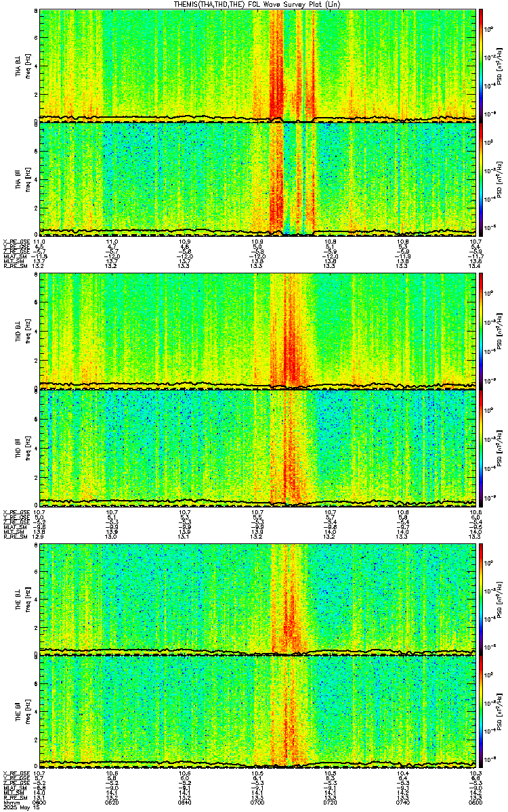The image size is (508, 812).
Task: Click the color bar beside THE B-perpendicular panel
Action: [x=481, y=599]
